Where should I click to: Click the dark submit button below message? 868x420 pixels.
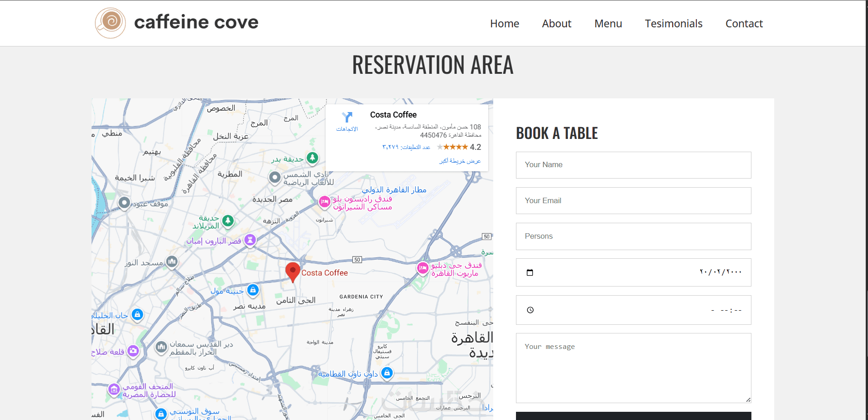tap(633, 416)
